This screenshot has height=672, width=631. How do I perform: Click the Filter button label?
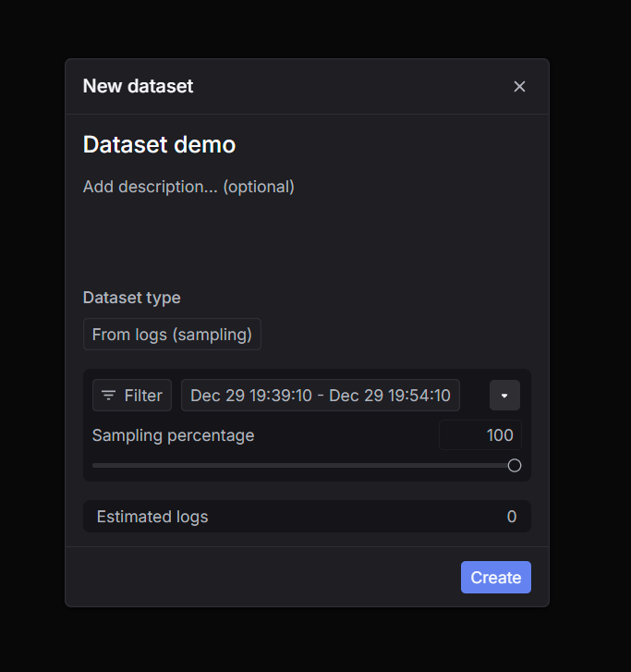143,396
